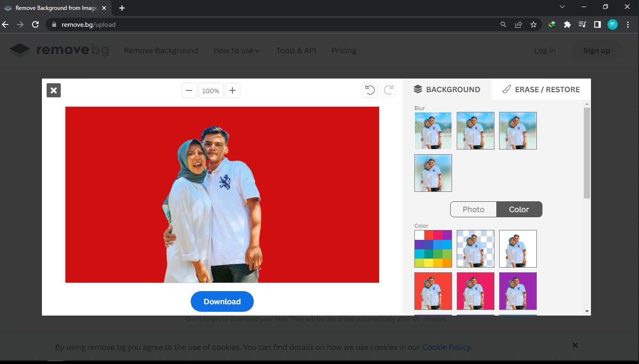
Task: Click the blue Download button
Action: (x=222, y=301)
